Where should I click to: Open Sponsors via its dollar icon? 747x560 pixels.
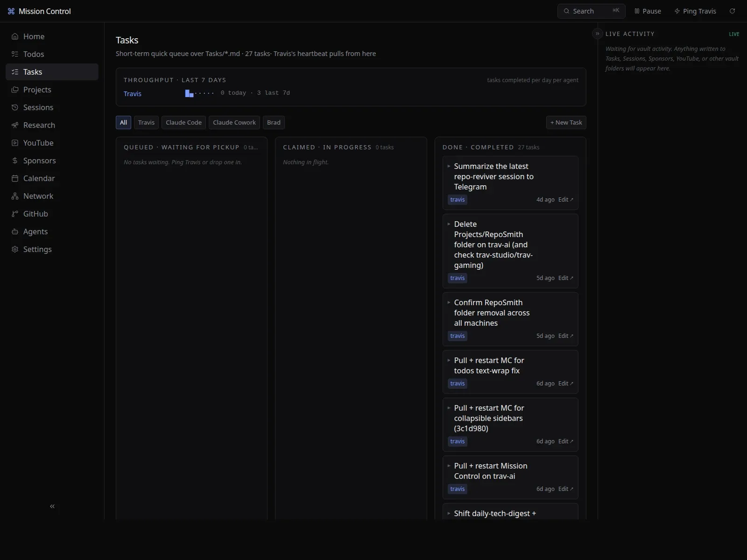click(15, 161)
